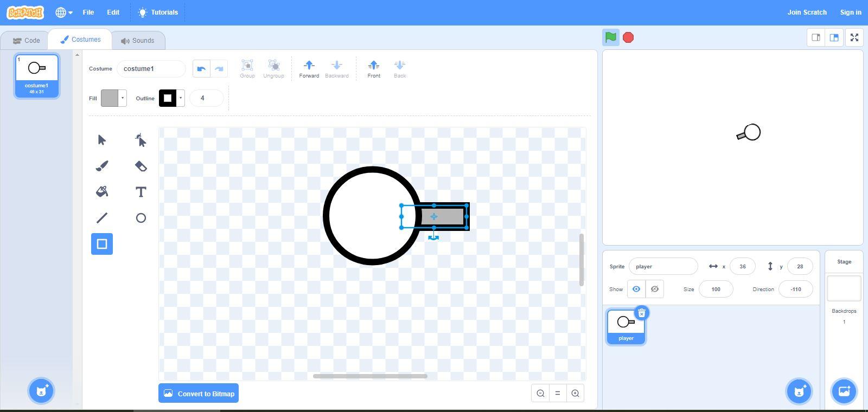Select the Reshape tool
The height and width of the screenshot is (412, 868).
141,140
